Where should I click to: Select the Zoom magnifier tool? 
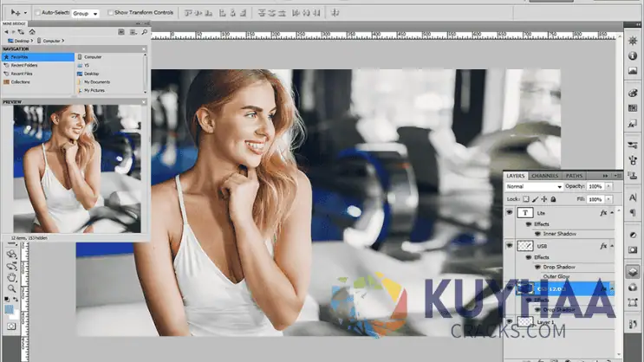coord(12,288)
